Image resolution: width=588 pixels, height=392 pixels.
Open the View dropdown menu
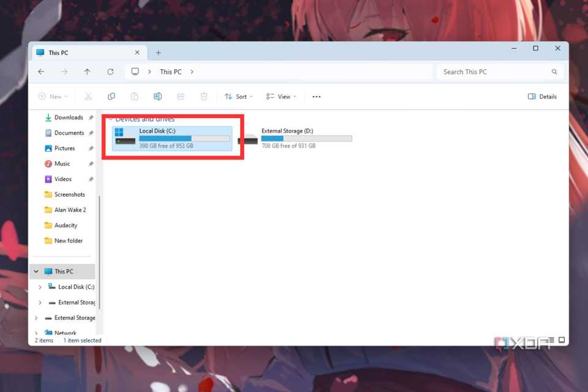point(281,96)
